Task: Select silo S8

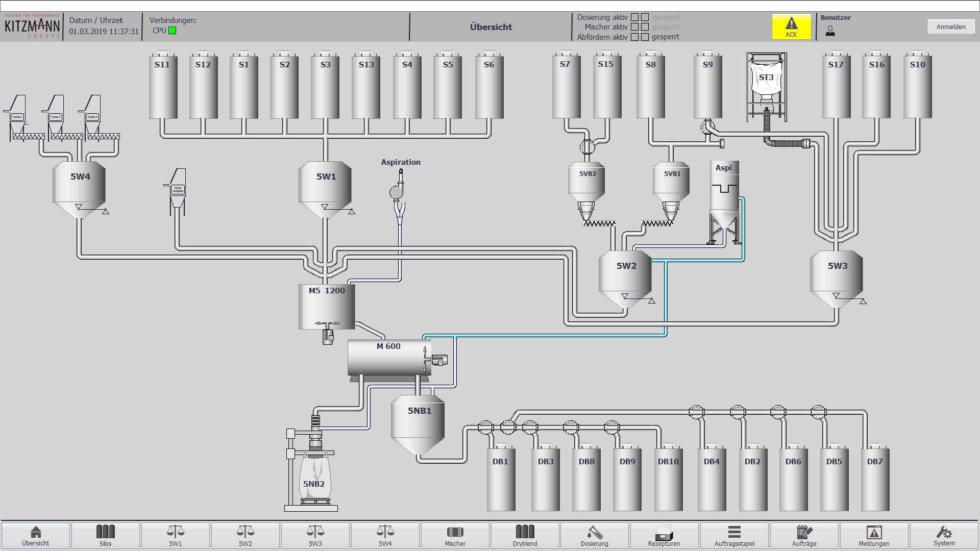Action: pyautogui.click(x=651, y=85)
